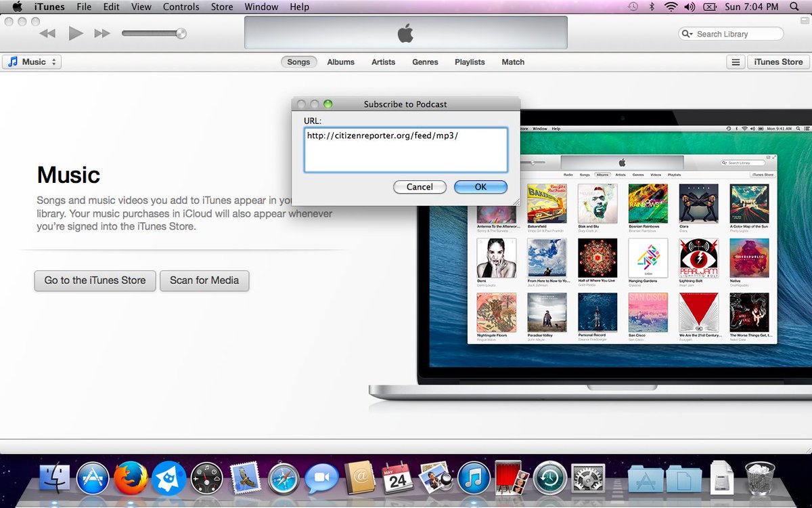Open the Store menu
The width and height of the screenshot is (812, 508).
222,7
